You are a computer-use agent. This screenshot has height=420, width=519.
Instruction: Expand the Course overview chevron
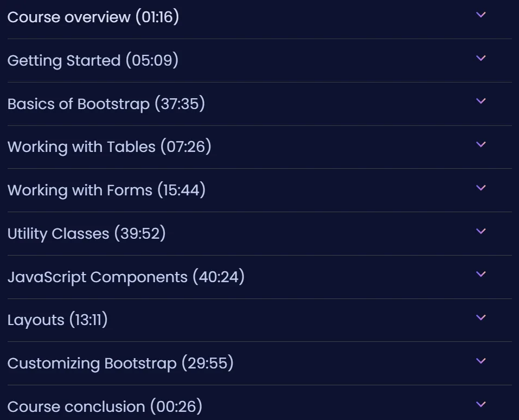tap(480, 15)
